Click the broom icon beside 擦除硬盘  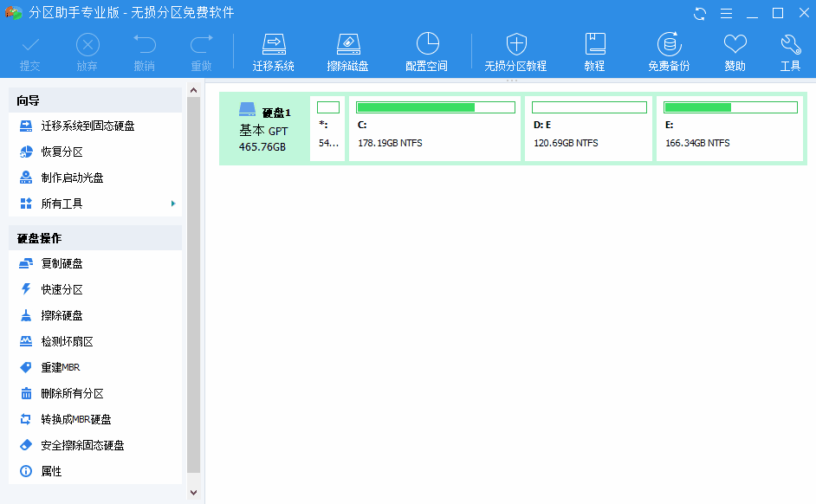click(25, 315)
